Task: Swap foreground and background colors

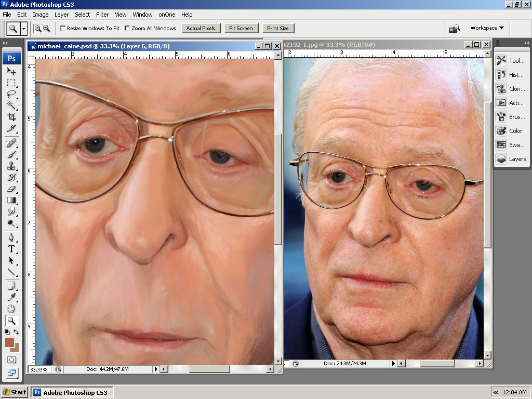Action: [x=16, y=332]
